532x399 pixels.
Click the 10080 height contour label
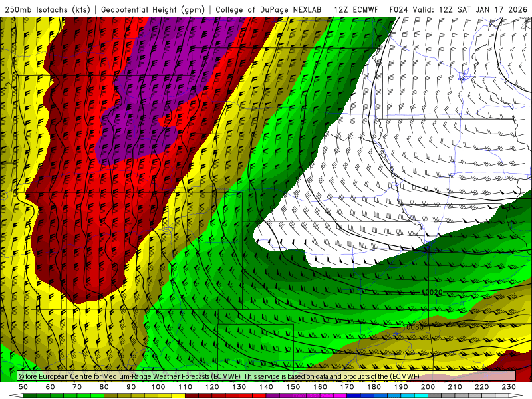click(x=413, y=327)
